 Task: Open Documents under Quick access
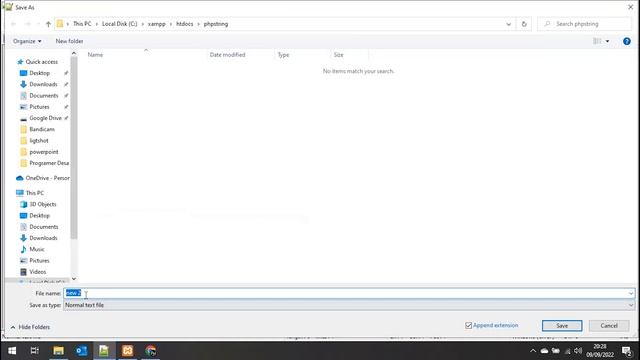(x=44, y=96)
